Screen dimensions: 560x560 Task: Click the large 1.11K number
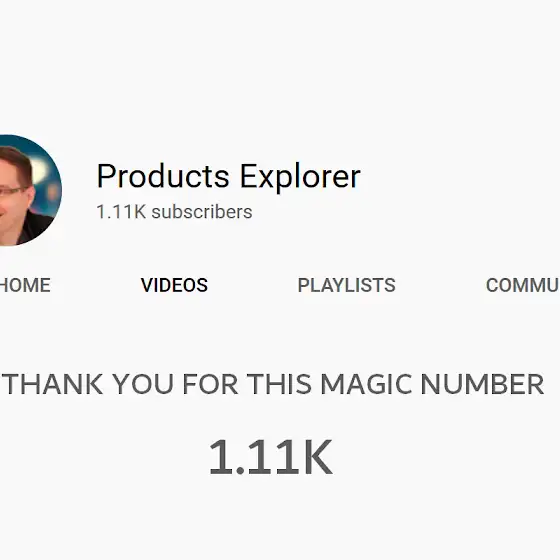click(271, 457)
